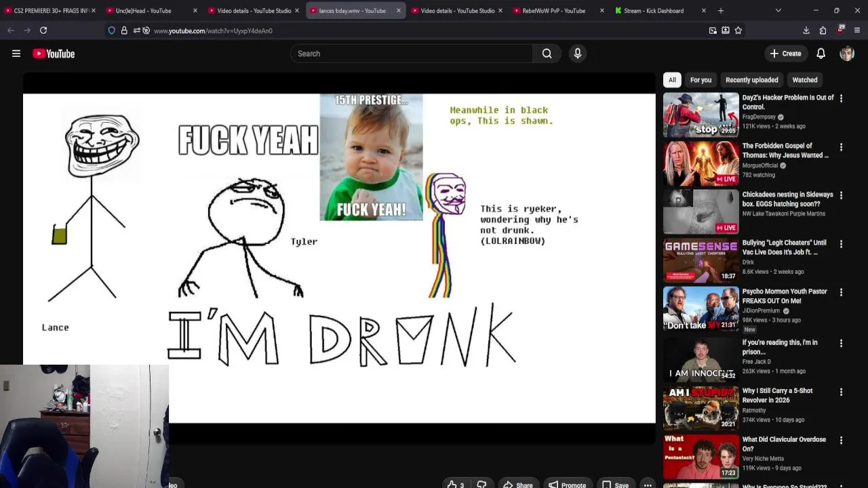The image size is (868, 488).
Task: Click the site padlock icon
Action: point(124,30)
